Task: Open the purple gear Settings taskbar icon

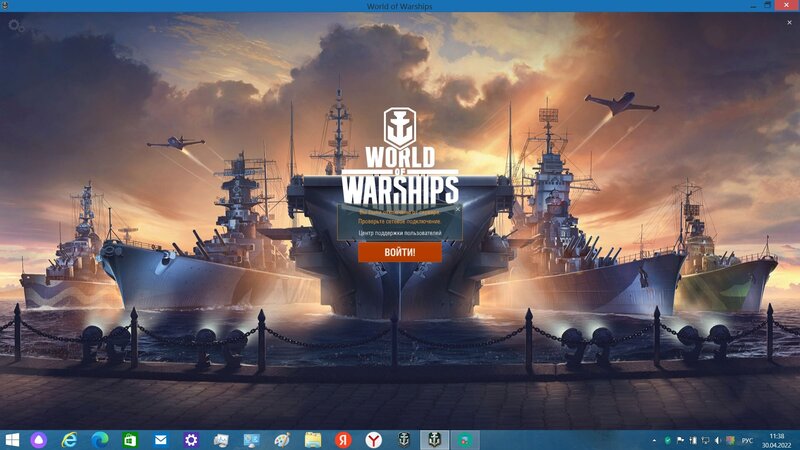Action: 191,440
